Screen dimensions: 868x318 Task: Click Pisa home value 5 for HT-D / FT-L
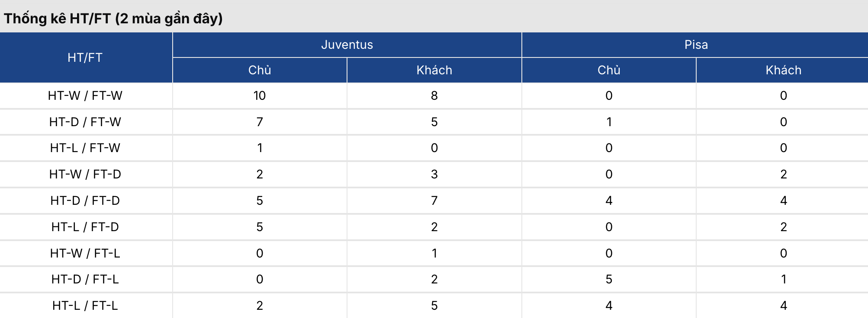click(x=609, y=279)
